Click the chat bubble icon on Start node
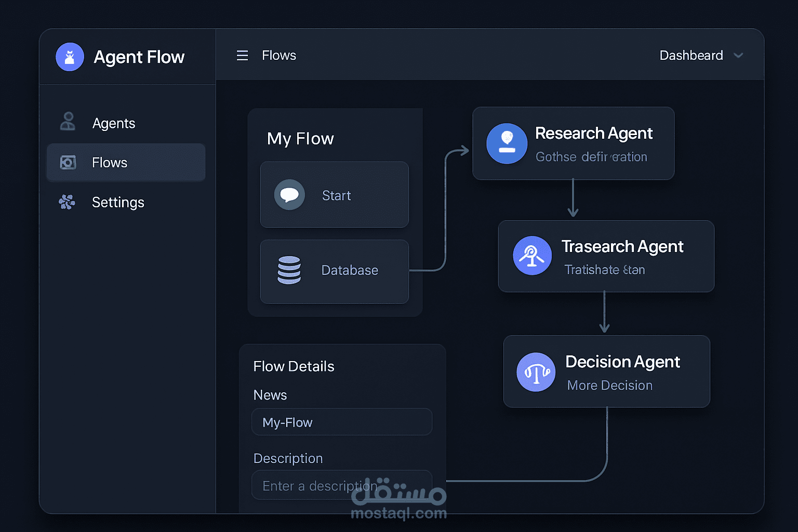The image size is (798, 532). click(x=290, y=194)
